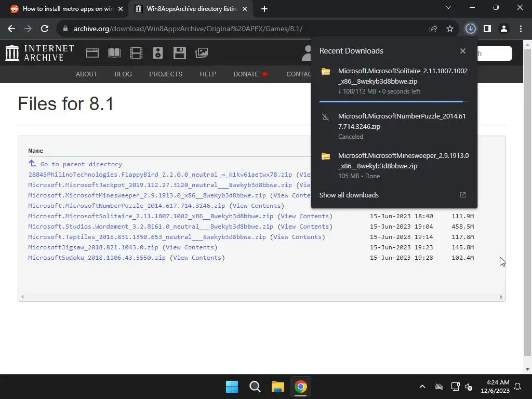532x399 pixels.
Task: Open the DONATE menu item
Action: click(x=250, y=74)
